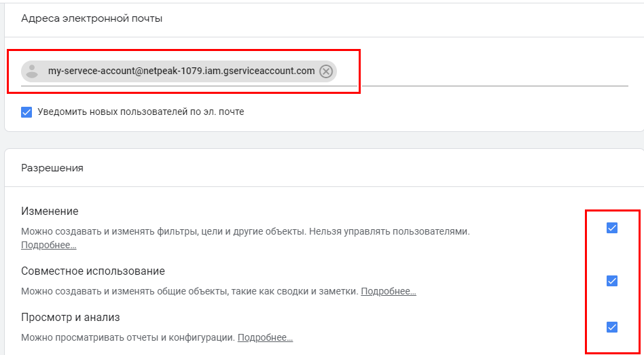
Task: Click description about creating filters and goals
Action: pyautogui.click(x=245, y=232)
